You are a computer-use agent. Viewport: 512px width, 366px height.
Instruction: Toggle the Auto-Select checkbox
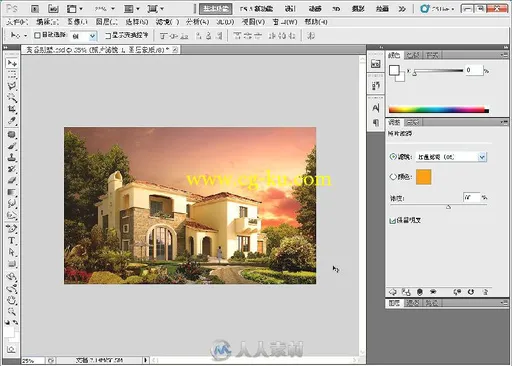click(37, 35)
